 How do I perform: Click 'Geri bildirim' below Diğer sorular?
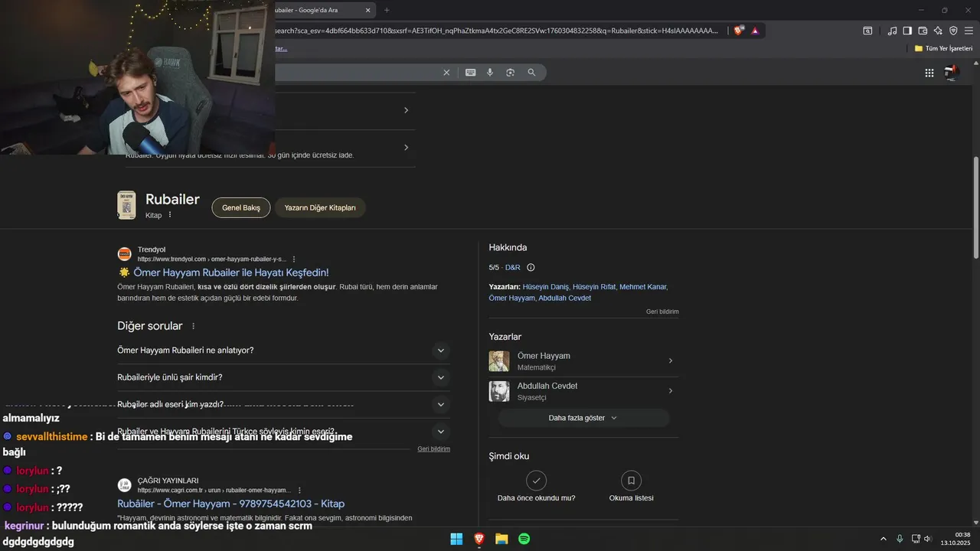click(x=433, y=448)
